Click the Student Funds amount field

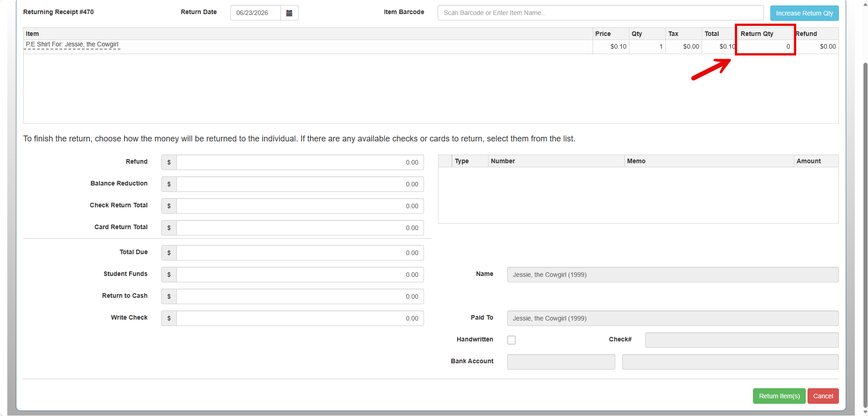pos(300,275)
